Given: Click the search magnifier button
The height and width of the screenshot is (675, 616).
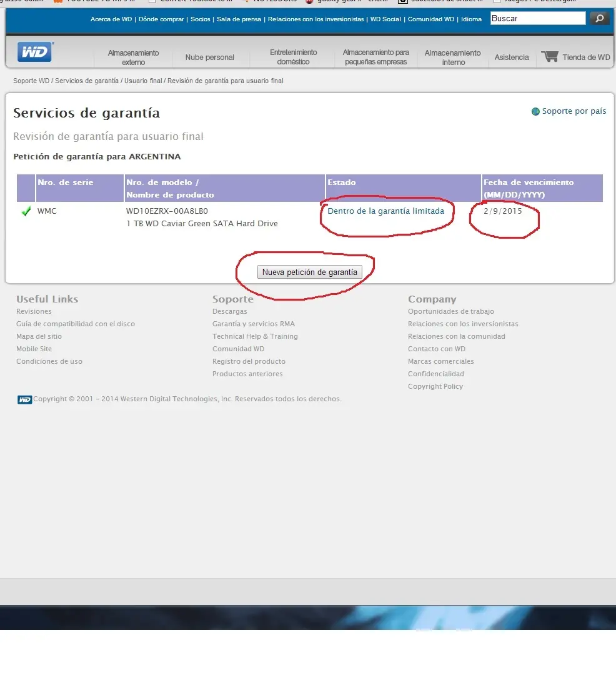Looking at the screenshot, I should [599, 18].
